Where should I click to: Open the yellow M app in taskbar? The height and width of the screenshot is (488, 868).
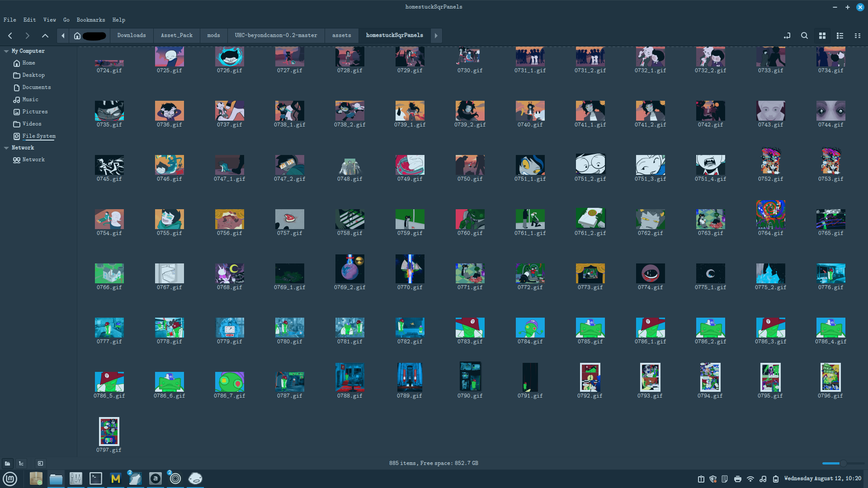point(116,479)
